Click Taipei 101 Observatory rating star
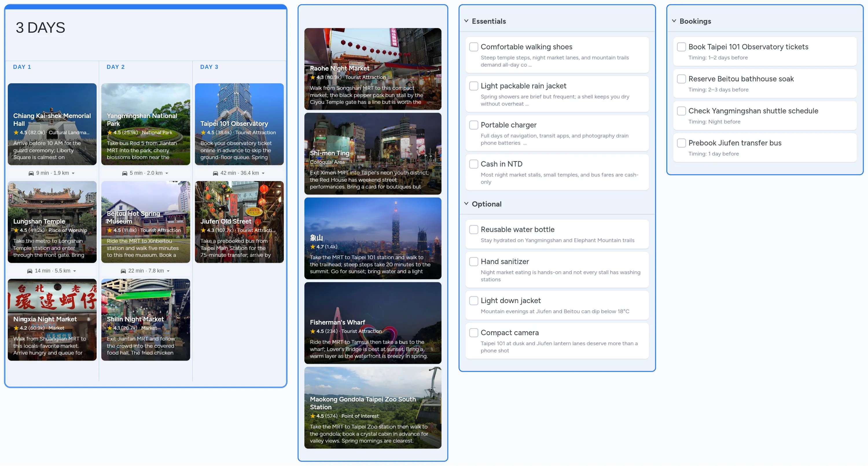Image resolution: width=868 pixels, height=466 pixels. (203, 132)
